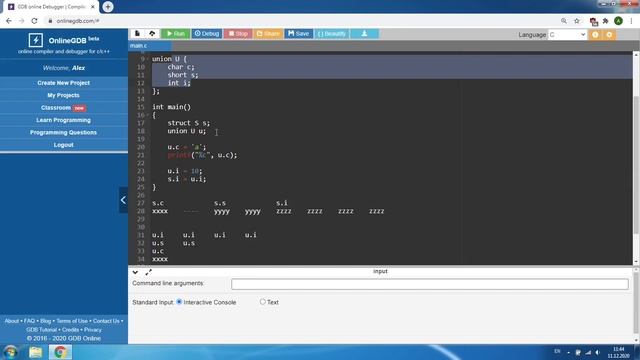Viewport: 640px width, 360px height.
Task: Collapse the left sidebar with the arrow
Action: click(123, 200)
